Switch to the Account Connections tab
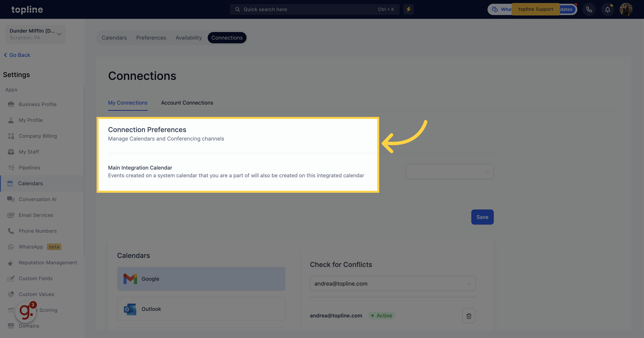Viewport: 644px width, 338px height. (x=187, y=103)
